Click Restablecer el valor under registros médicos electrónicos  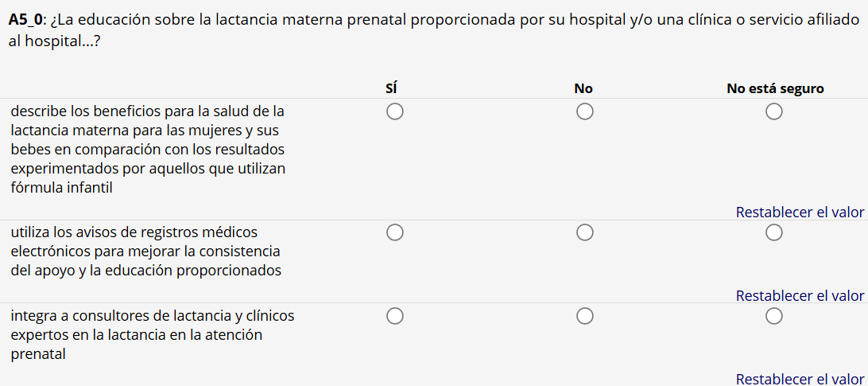(x=800, y=296)
